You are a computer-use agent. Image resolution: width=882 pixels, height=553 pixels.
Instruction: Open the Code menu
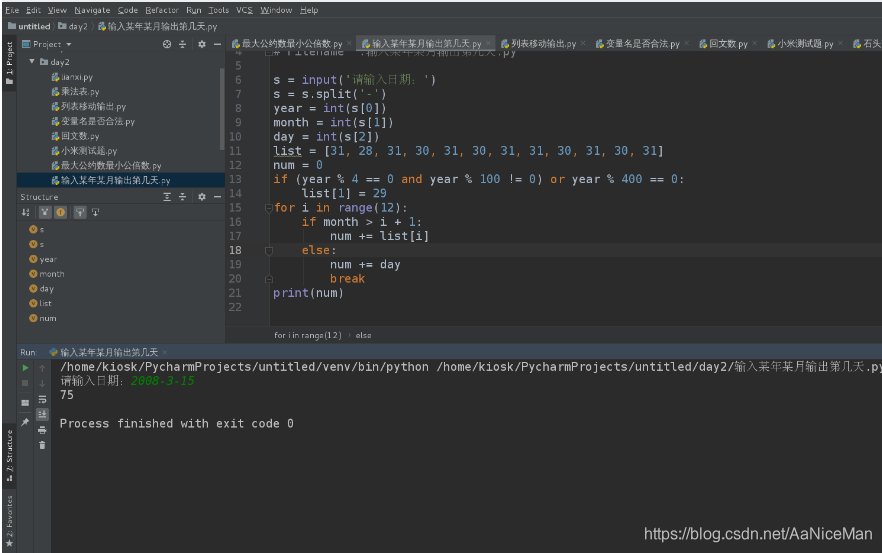click(x=128, y=10)
